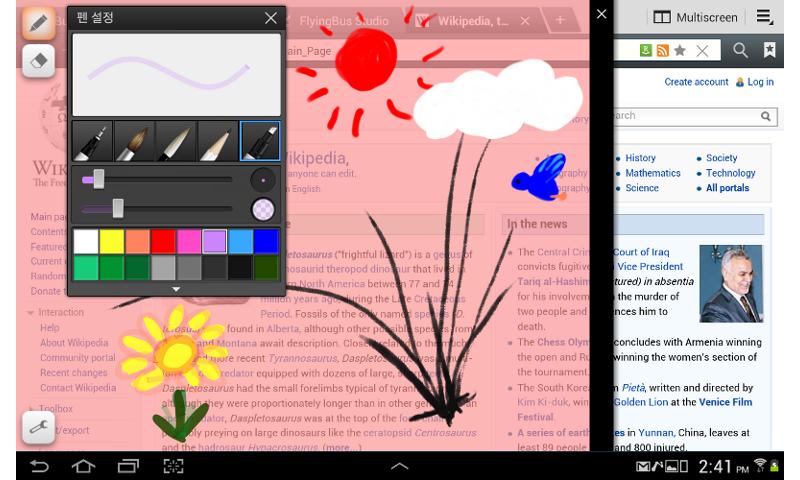The height and width of the screenshot is (480, 800).
Task: Click the orange RSS feed icon
Action: coord(663,50)
